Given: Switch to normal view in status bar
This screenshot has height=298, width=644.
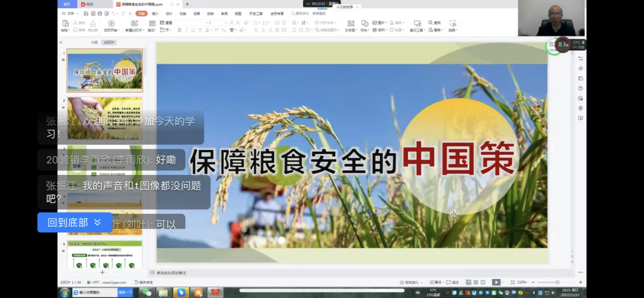Looking at the screenshot, I should [467, 282].
